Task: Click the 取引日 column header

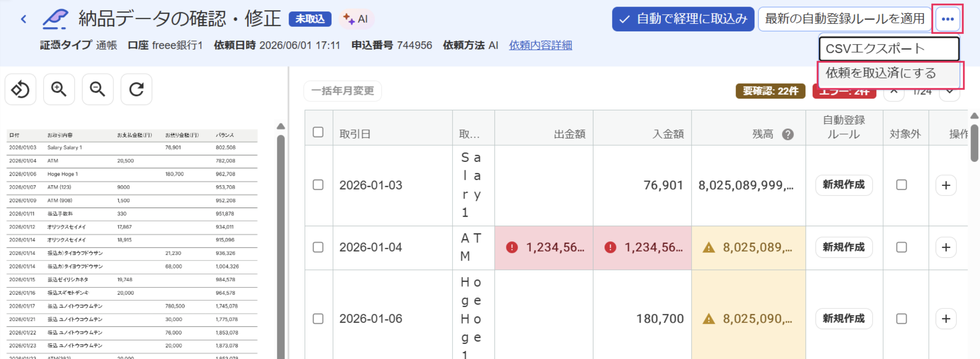Action: 392,128
